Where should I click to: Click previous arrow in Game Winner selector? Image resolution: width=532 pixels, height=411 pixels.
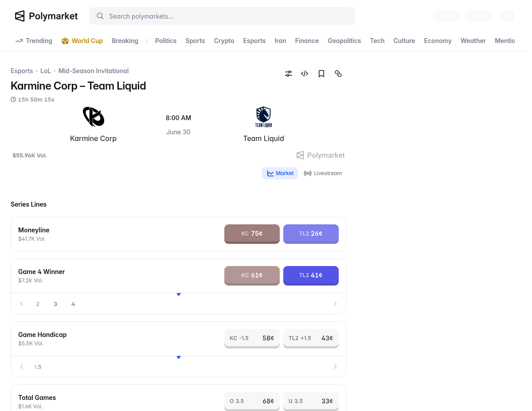pyautogui.click(x=22, y=304)
